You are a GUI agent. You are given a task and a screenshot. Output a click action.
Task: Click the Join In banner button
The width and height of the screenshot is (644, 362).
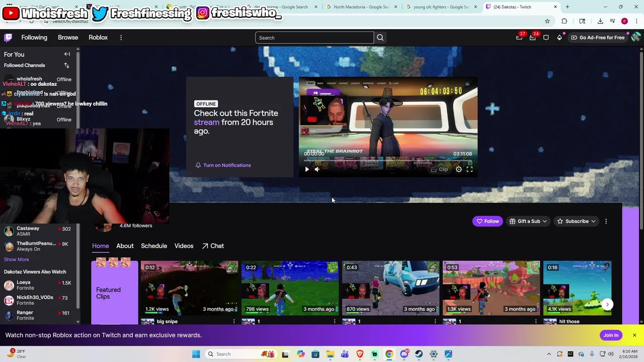pyautogui.click(x=611, y=335)
